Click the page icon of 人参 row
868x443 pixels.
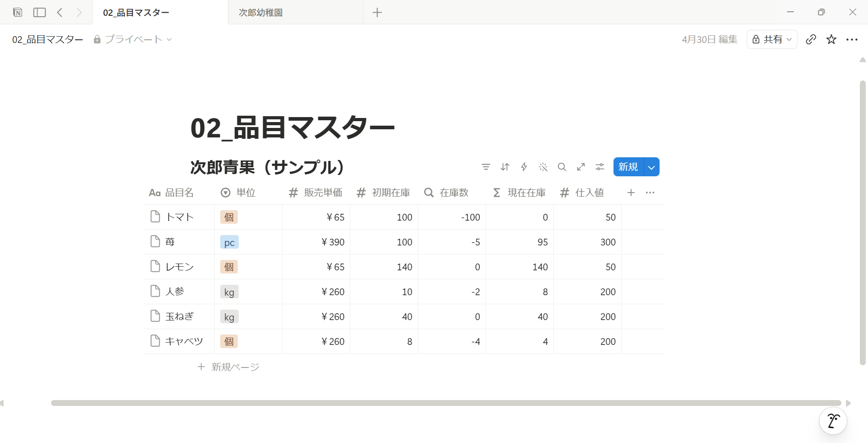click(x=155, y=291)
